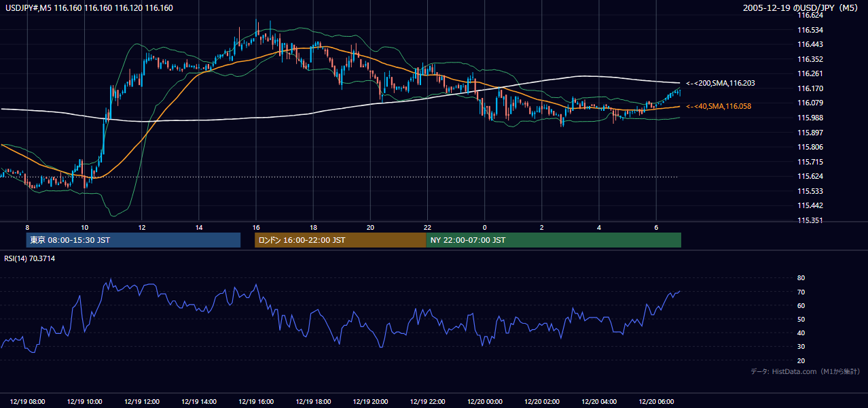
Task: Click price axis label 115.533
Action: pyautogui.click(x=810, y=191)
